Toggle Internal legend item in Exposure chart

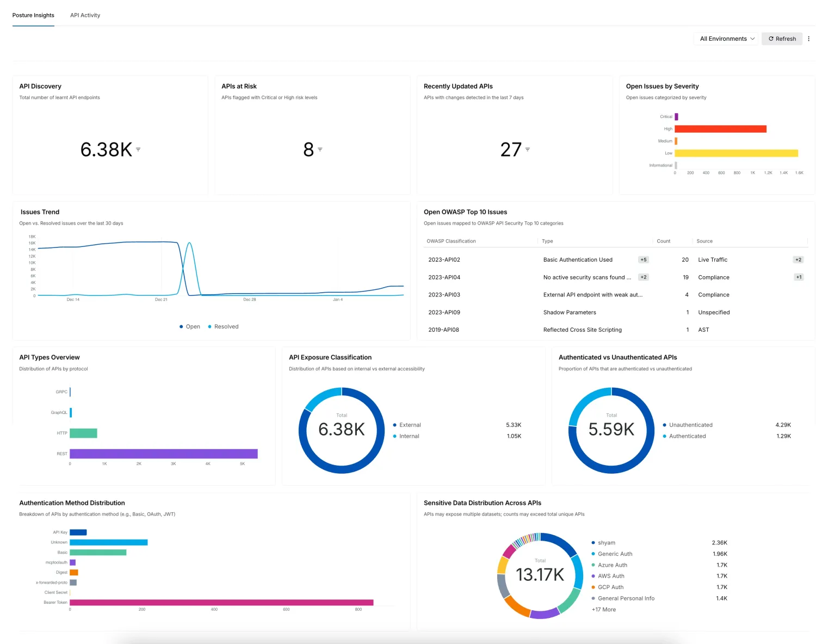coord(406,436)
